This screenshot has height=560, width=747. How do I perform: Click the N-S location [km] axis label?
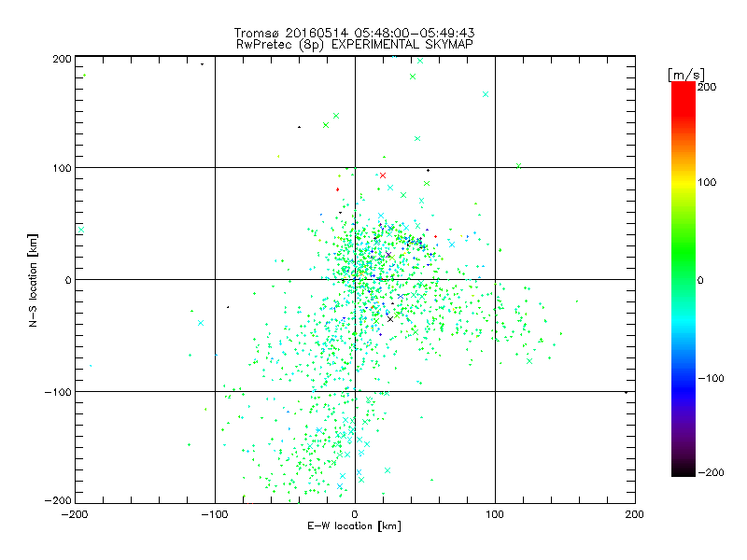[x=33, y=281]
